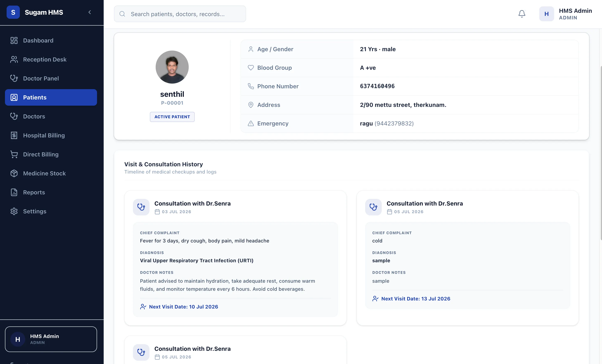Open the Reports section
602x364 pixels.
[x=51, y=192]
